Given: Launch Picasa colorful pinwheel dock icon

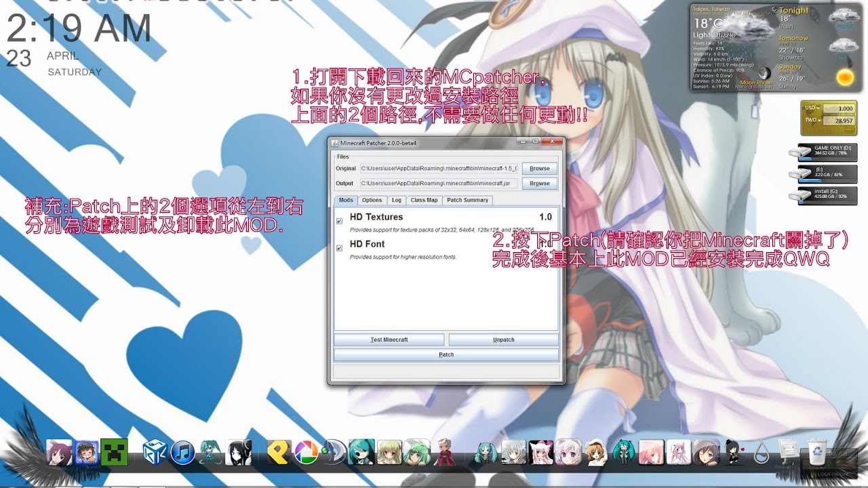Looking at the screenshot, I should point(306,452).
